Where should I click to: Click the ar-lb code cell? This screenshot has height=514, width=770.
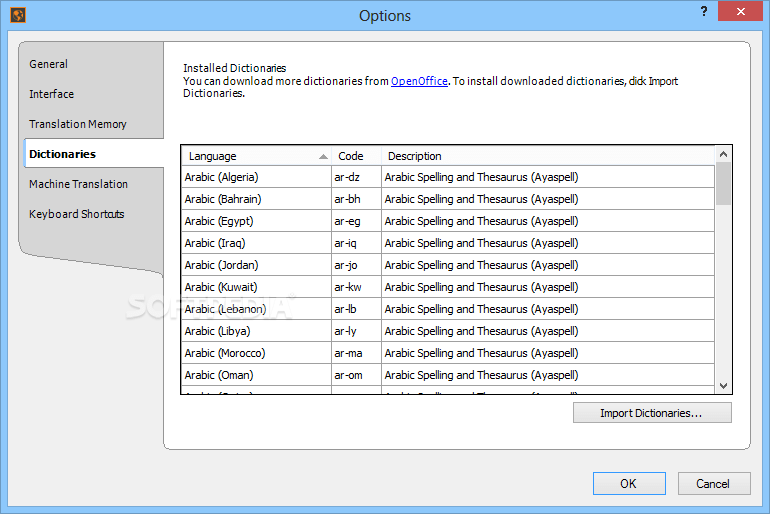point(357,309)
